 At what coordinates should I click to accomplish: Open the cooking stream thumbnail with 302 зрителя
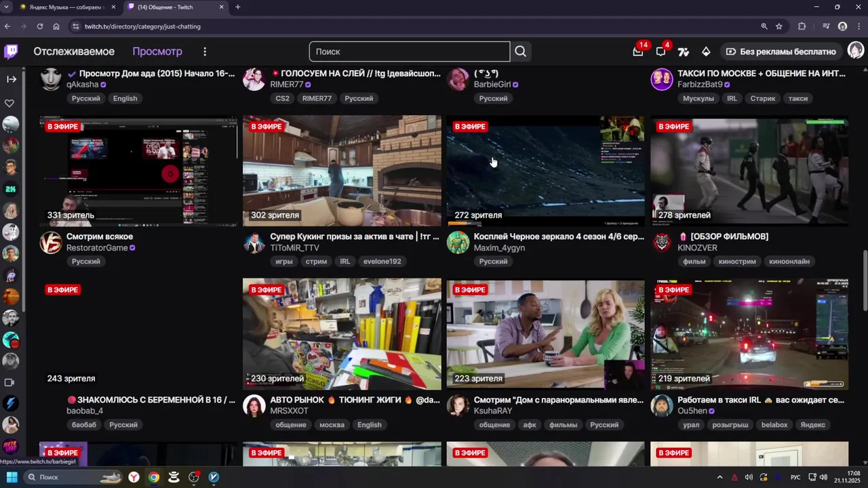pos(342,170)
